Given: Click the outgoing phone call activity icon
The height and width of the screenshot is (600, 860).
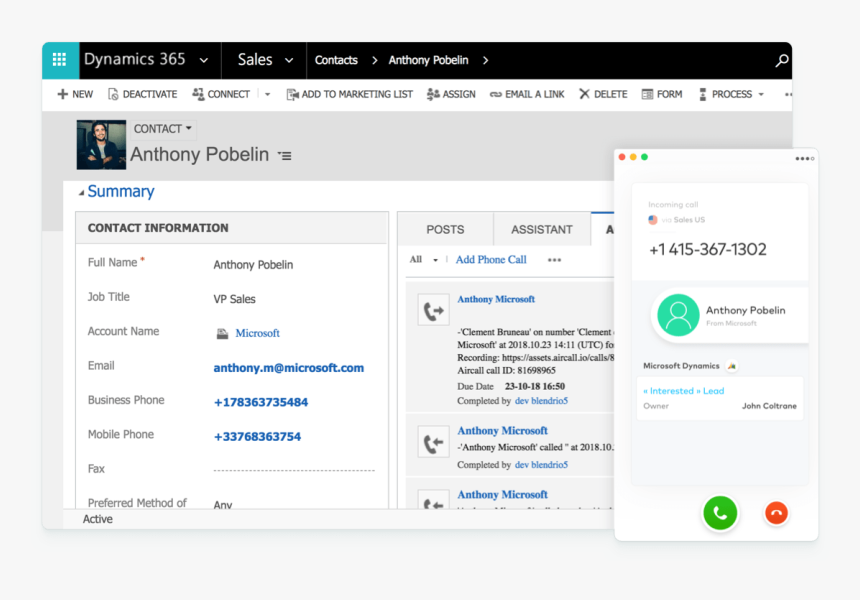Looking at the screenshot, I should (433, 310).
